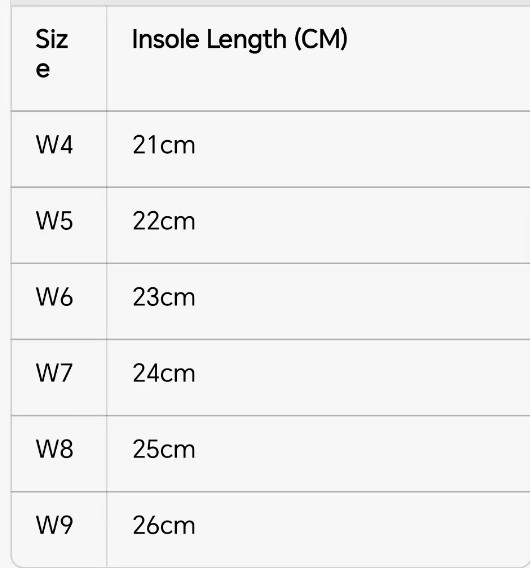This screenshot has width=530, height=568.
Task: Click the Size column header
Action: click(52, 54)
